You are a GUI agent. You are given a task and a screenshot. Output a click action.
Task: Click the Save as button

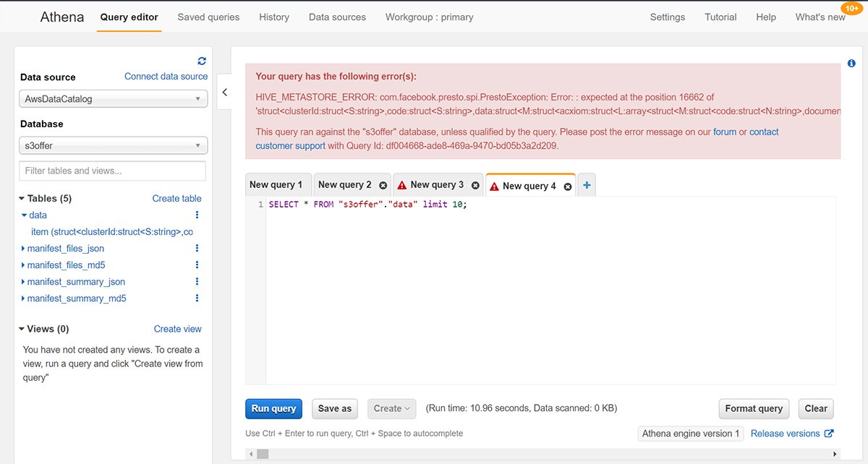(336, 408)
